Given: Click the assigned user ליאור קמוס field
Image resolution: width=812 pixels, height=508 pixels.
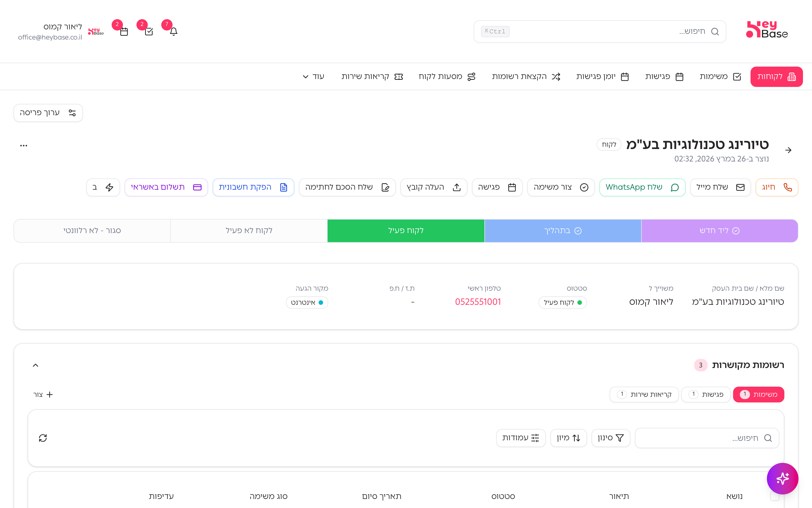Looking at the screenshot, I should [651, 302].
